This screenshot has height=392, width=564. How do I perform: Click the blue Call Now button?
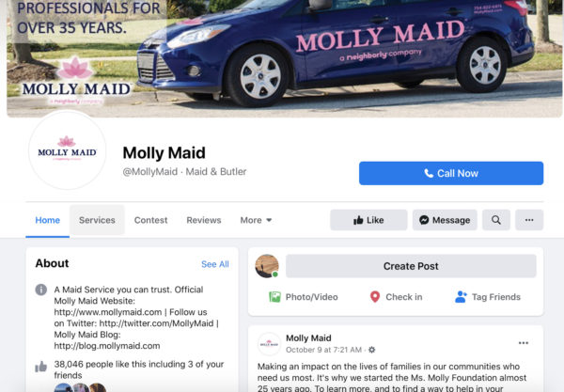451,173
